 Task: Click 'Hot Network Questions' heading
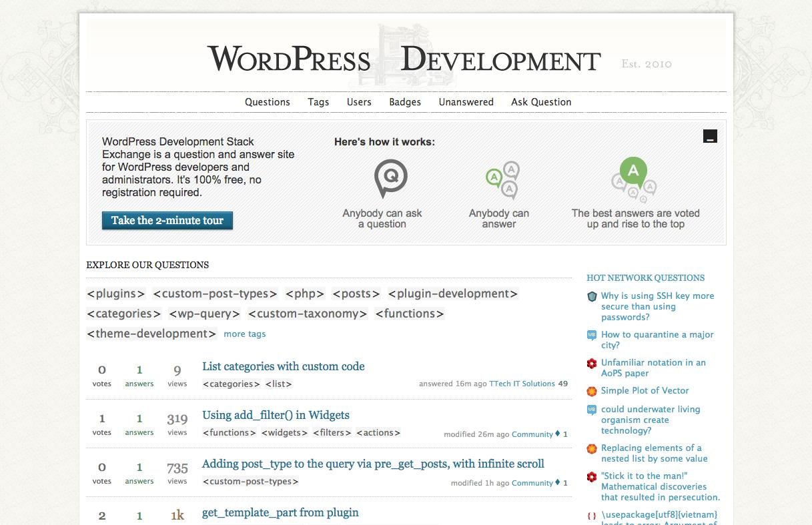645,278
